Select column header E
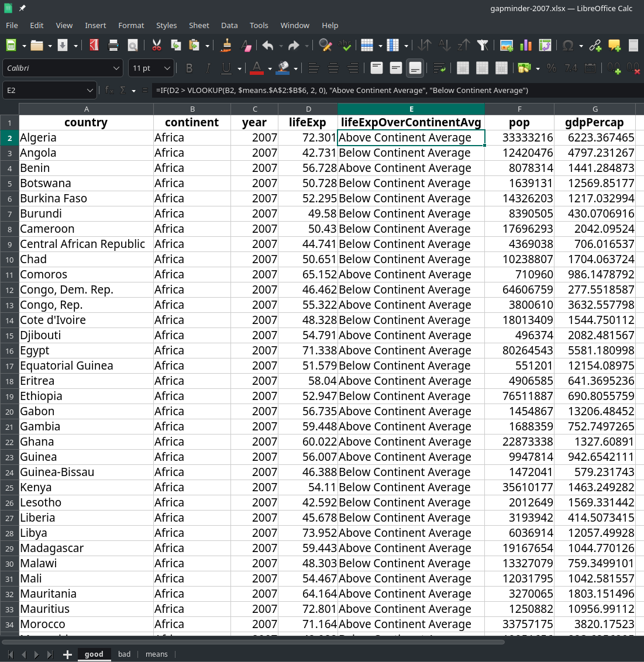The image size is (644, 662). (x=411, y=109)
